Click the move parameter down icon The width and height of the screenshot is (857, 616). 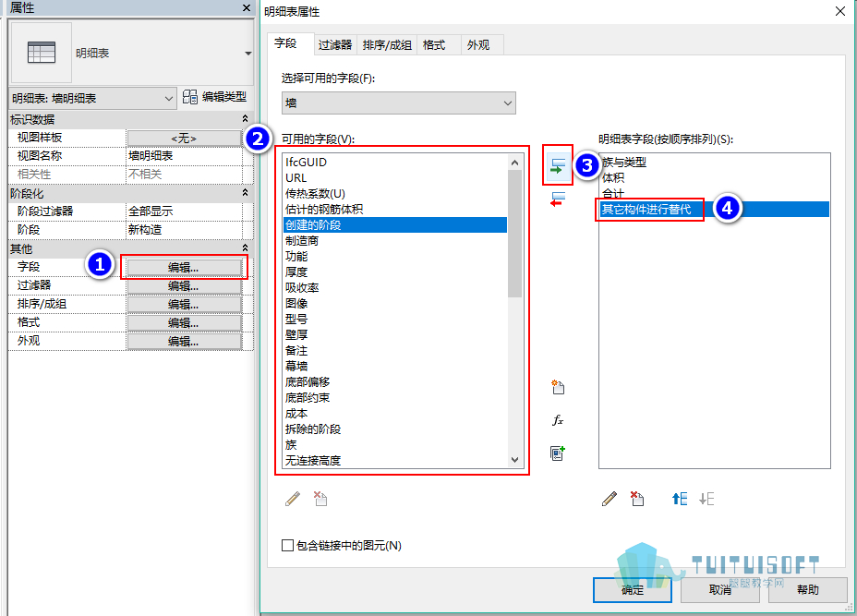(x=706, y=499)
